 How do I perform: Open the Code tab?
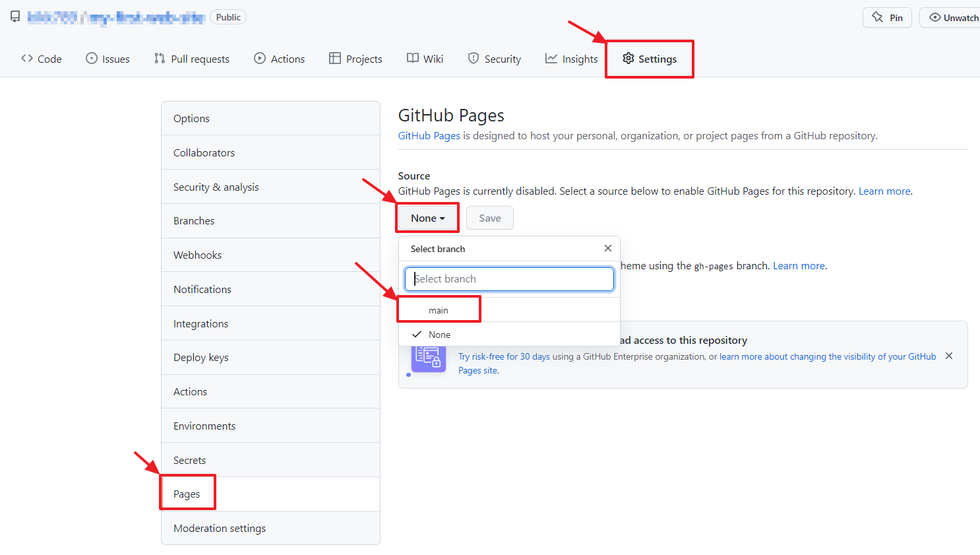41,59
